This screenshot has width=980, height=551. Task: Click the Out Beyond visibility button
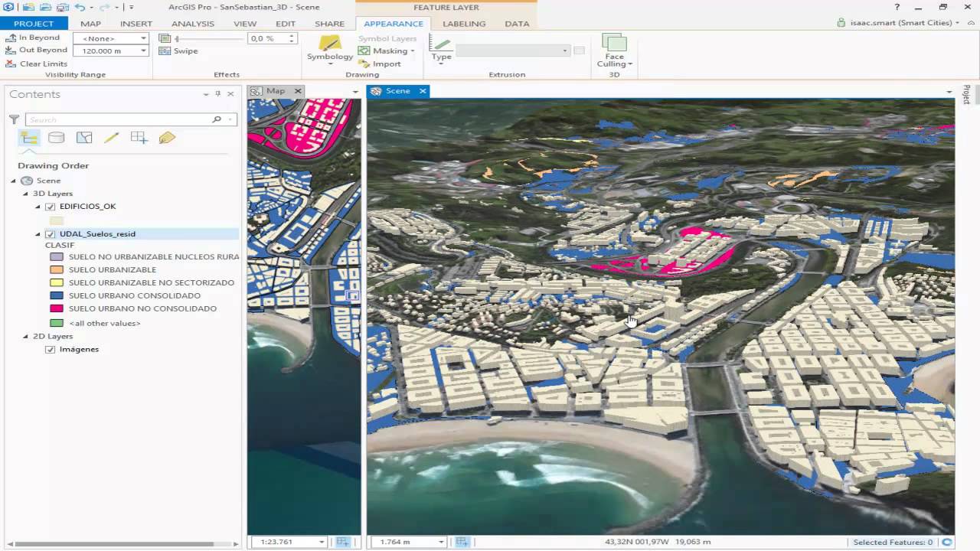[x=36, y=51]
